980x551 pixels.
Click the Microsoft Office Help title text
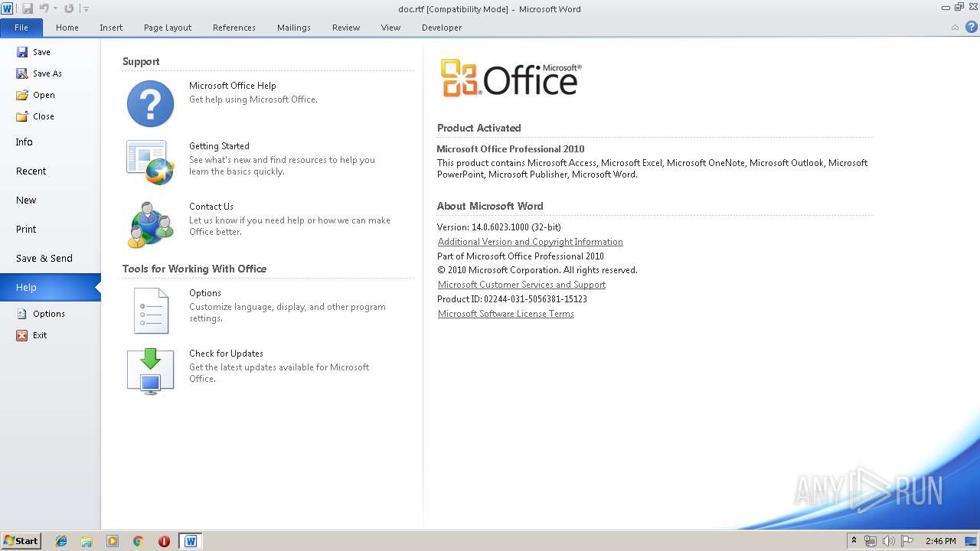tap(233, 86)
